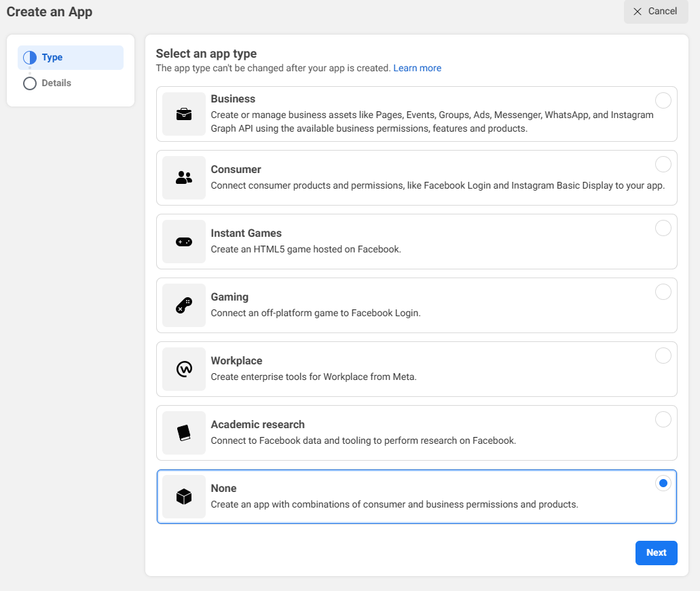
Task: Click 'Create enterprise tools for Workplace from Meta.'
Action: (314, 377)
